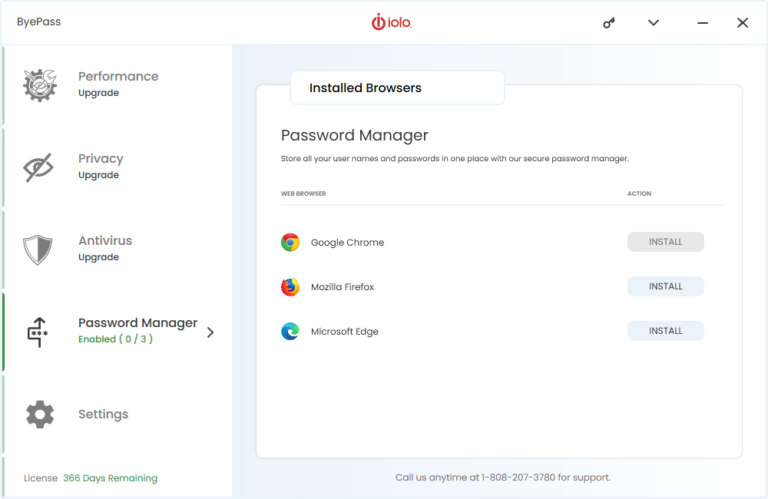Click the Microsoft Edge label
The height and width of the screenshot is (499, 768).
tap(345, 332)
